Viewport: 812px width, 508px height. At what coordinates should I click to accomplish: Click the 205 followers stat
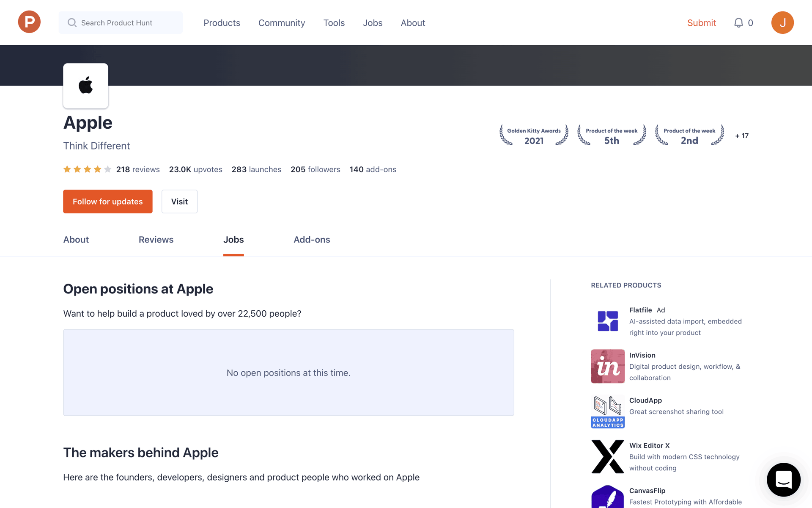tap(315, 169)
